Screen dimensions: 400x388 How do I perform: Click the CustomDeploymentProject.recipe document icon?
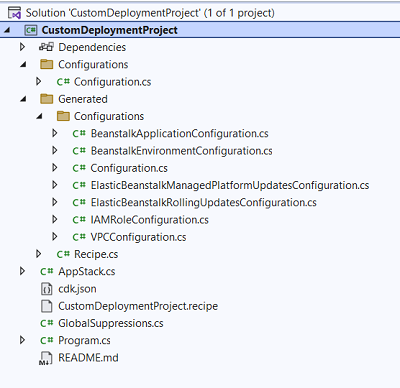coord(46,306)
